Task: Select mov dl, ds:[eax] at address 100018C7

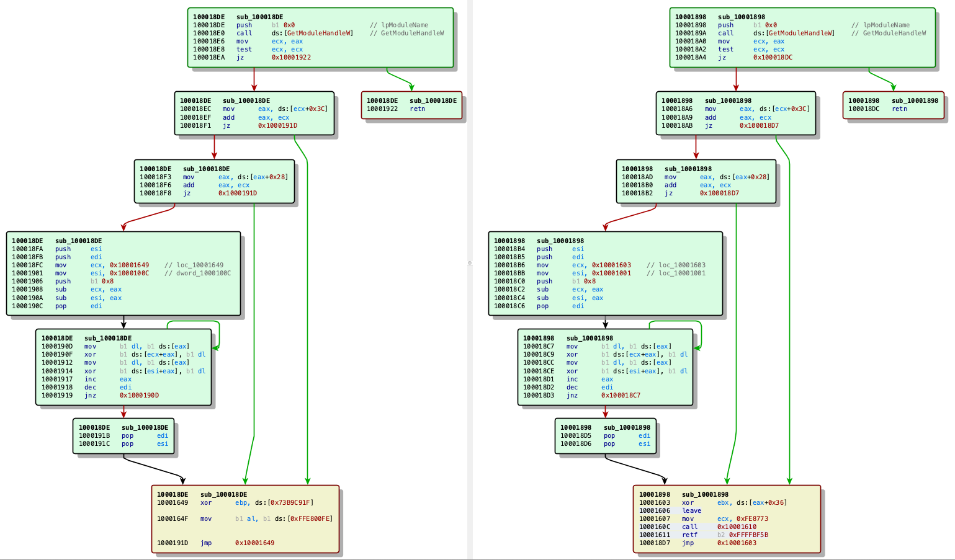Action: coord(597,347)
